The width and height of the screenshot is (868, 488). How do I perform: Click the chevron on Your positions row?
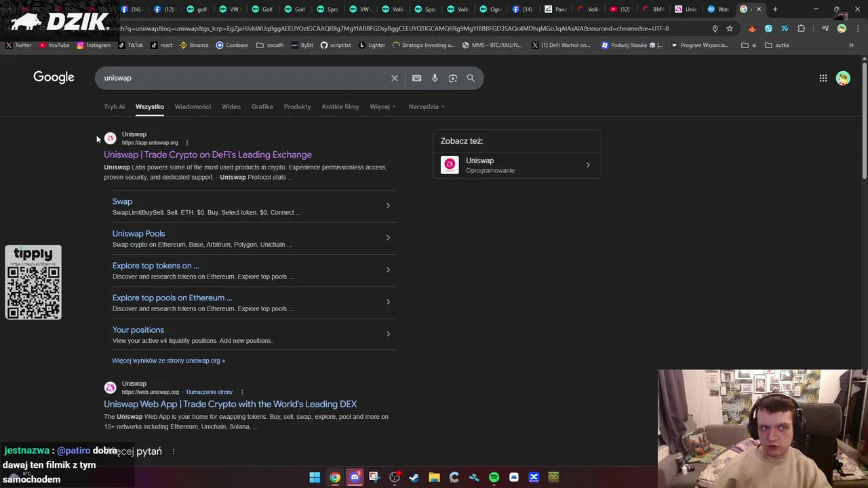point(388,333)
